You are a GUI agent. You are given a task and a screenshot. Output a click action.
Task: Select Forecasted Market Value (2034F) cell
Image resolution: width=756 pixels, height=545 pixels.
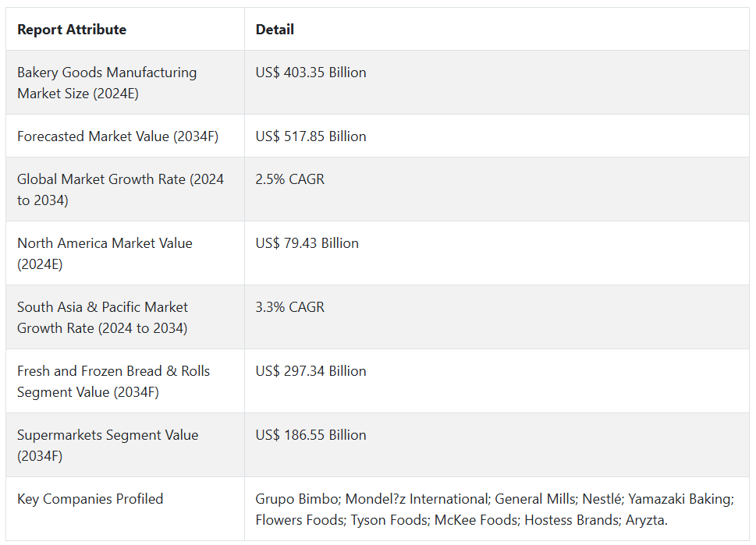pos(118,136)
